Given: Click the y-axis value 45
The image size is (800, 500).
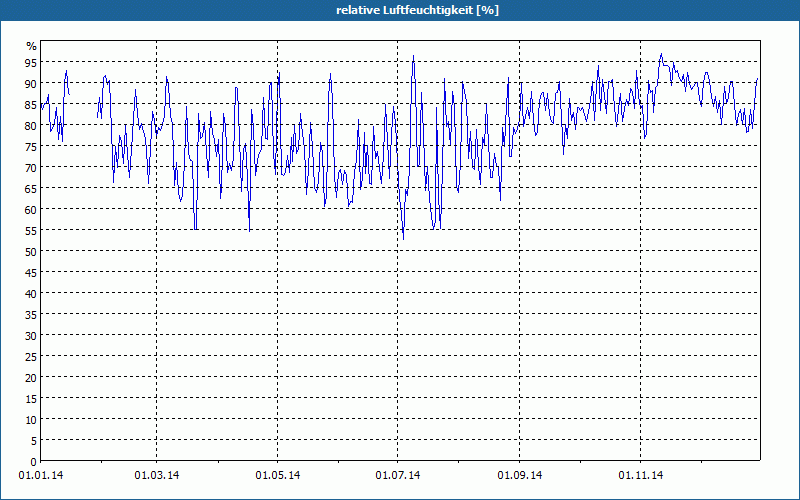Looking at the screenshot, I should coord(31,273).
